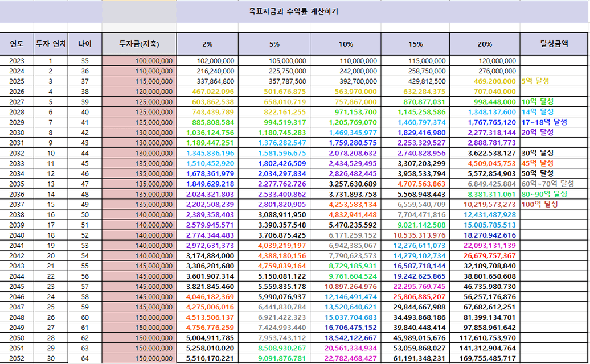Click the 나이 column header
This screenshot has width=590, height=364.
(x=85, y=44)
